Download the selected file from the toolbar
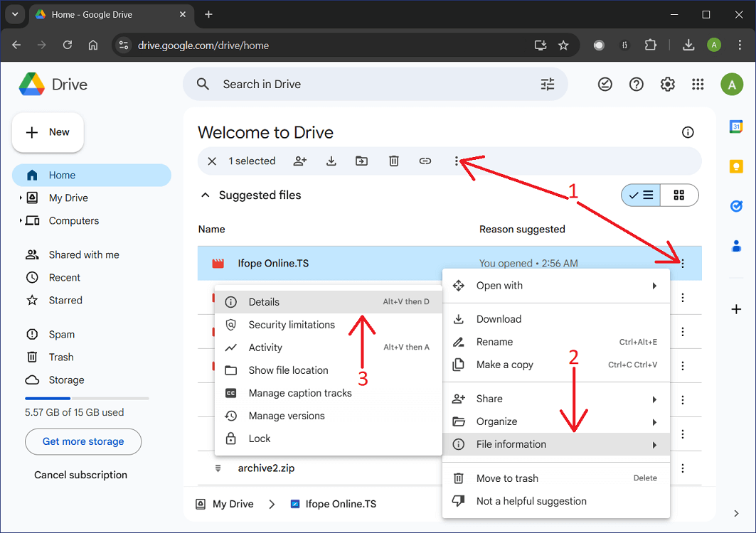756x533 pixels. point(331,161)
